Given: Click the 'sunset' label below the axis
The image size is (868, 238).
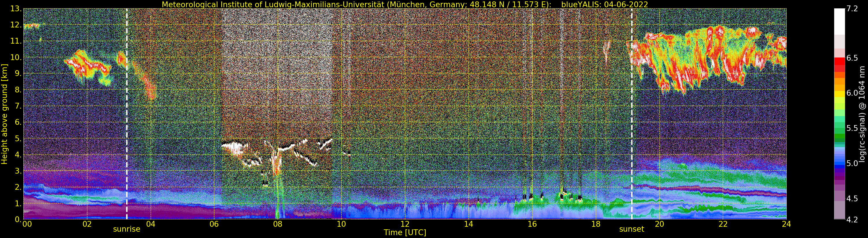Looking at the screenshot, I should pyautogui.click(x=631, y=229).
